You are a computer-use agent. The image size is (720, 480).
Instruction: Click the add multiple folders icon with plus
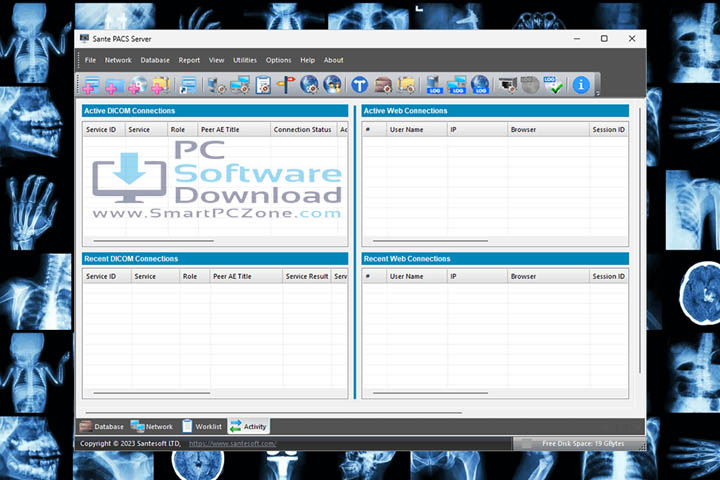click(x=160, y=85)
